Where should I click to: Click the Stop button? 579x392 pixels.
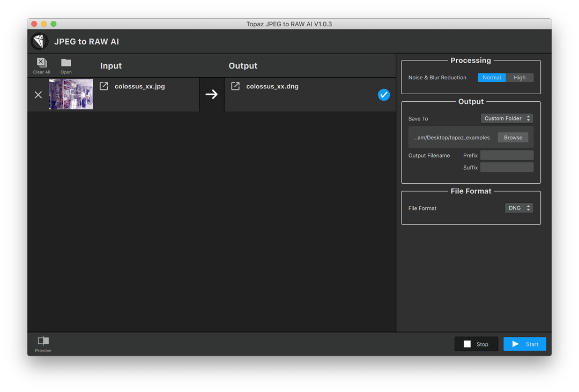pos(476,344)
